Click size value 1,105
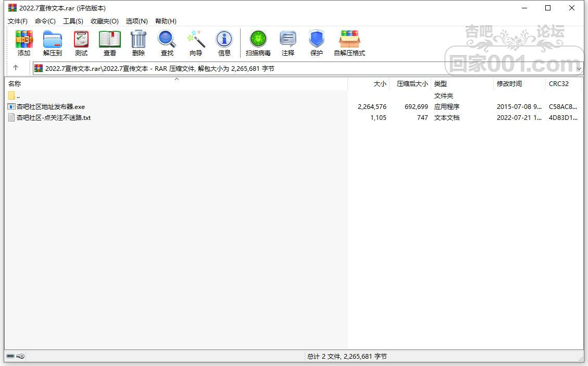 [x=378, y=117]
